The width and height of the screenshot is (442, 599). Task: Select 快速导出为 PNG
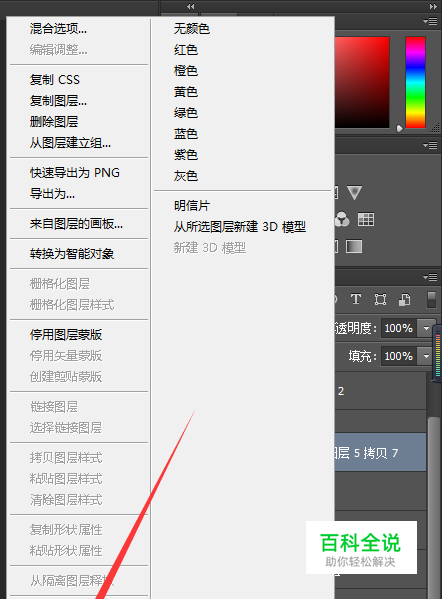tap(75, 173)
